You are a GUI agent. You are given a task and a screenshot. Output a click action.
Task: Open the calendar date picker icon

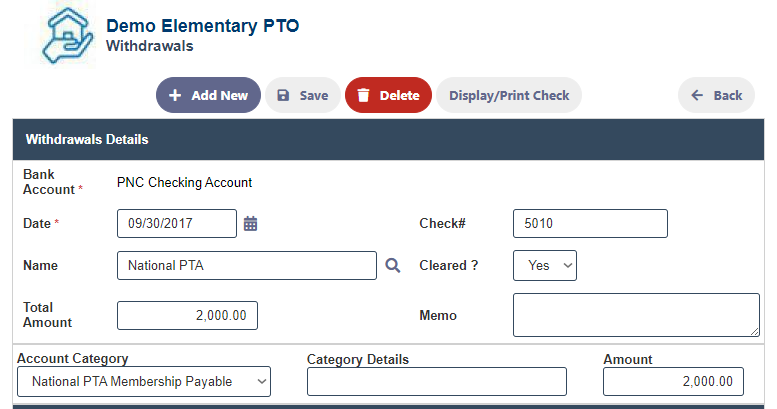(250, 224)
